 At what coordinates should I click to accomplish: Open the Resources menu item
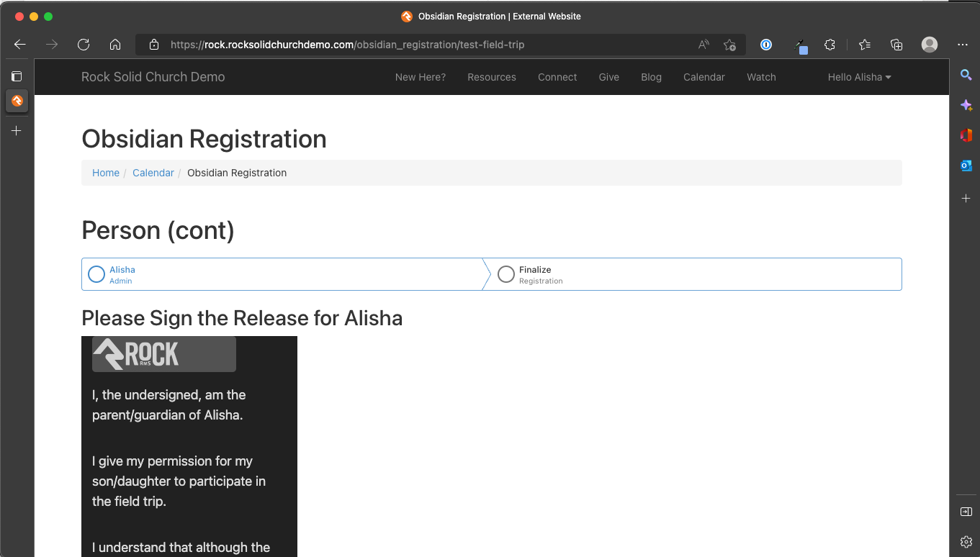[x=492, y=77]
